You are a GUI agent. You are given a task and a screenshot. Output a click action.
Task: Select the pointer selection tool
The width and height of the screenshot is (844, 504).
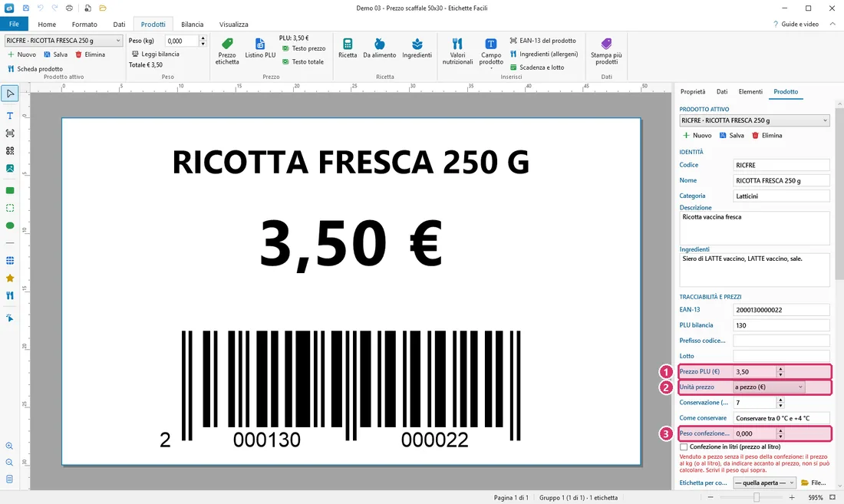pyautogui.click(x=10, y=94)
